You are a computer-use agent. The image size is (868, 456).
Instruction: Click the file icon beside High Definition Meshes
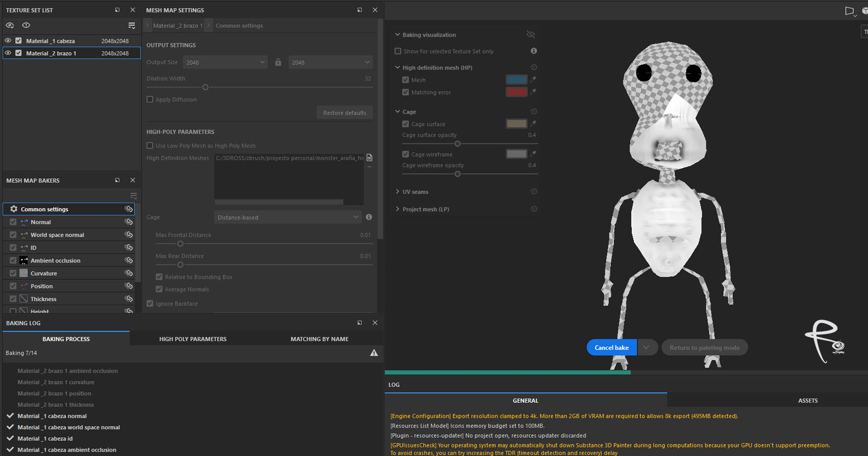(369, 158)
